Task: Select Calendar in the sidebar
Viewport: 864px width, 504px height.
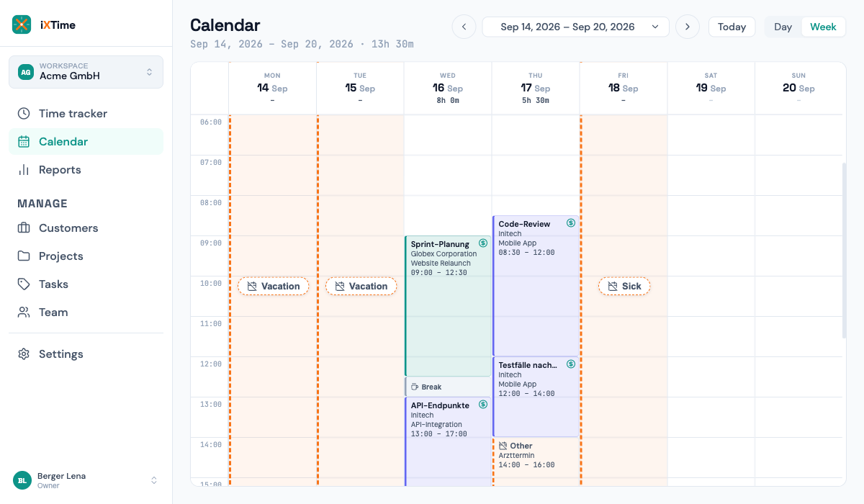Action: point(86,142)
